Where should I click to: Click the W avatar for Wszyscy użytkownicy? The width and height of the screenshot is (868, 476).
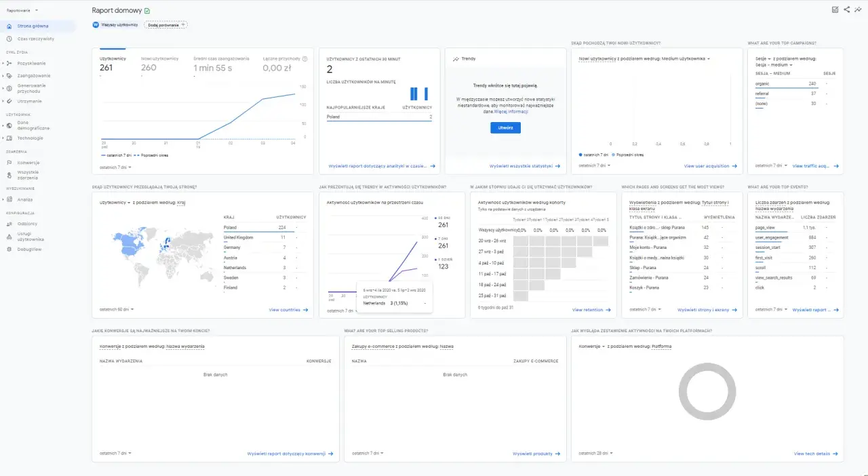tap(96, 24)
